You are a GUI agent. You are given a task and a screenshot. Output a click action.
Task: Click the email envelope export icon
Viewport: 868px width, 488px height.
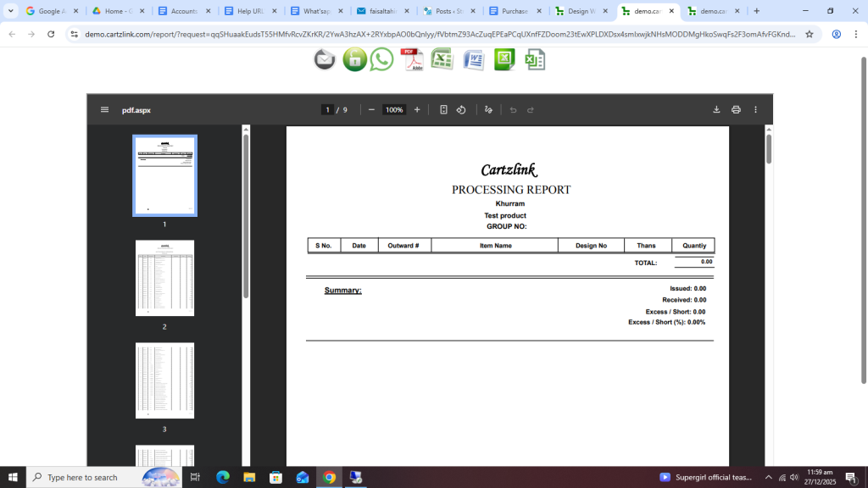coord(325,59)
